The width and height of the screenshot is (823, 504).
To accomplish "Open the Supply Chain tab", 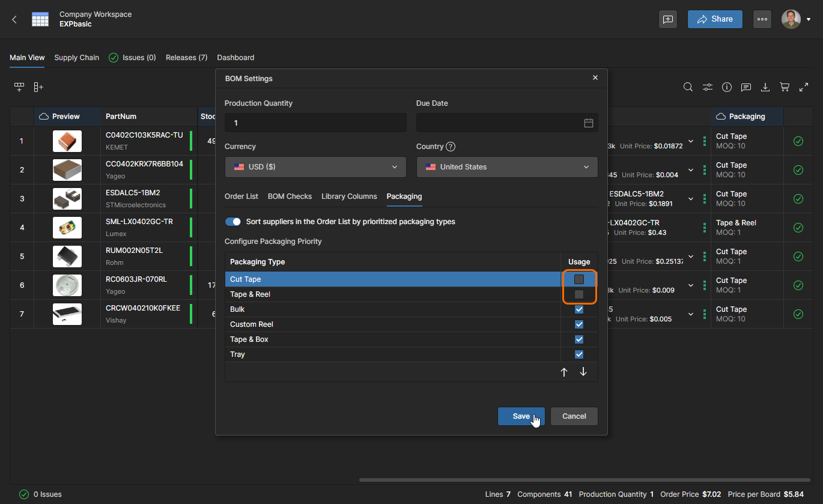I will pos(76,58).
